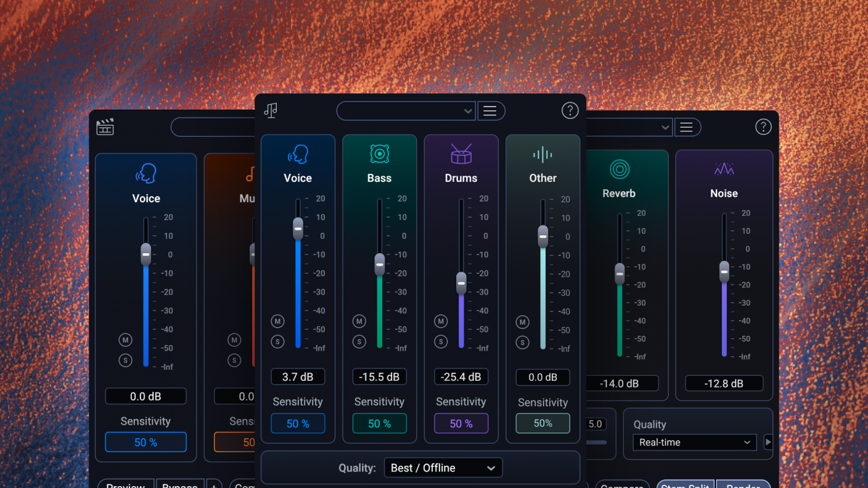The height and width of the screenshot is (488, 868).
Task: Open the right panel hamburger menu
Action: pyautogui.click(x=686, y=128)
